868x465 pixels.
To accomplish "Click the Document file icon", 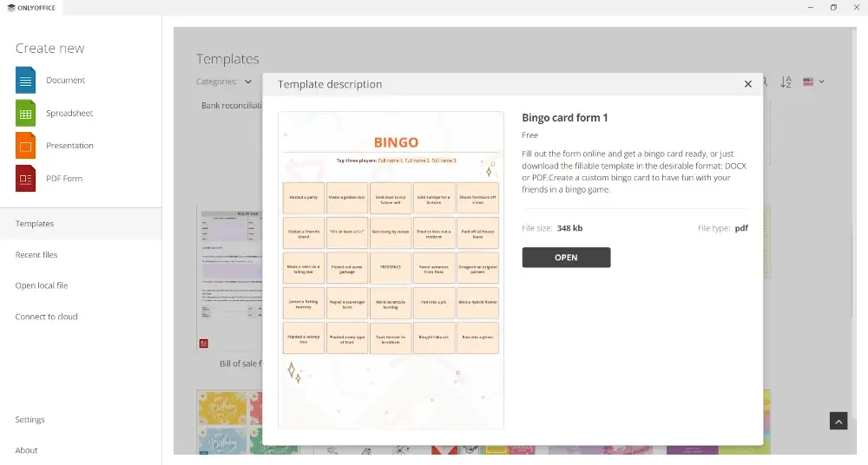I will (25, 80).
